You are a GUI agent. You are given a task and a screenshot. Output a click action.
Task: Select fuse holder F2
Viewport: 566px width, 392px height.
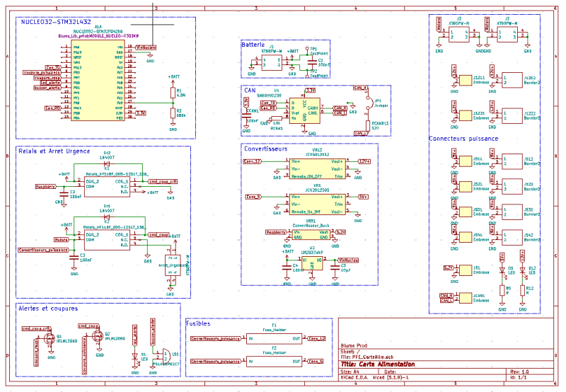274,361
